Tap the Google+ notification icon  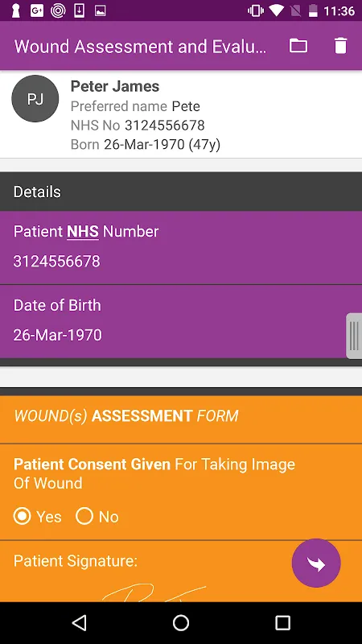coord(37,10)
